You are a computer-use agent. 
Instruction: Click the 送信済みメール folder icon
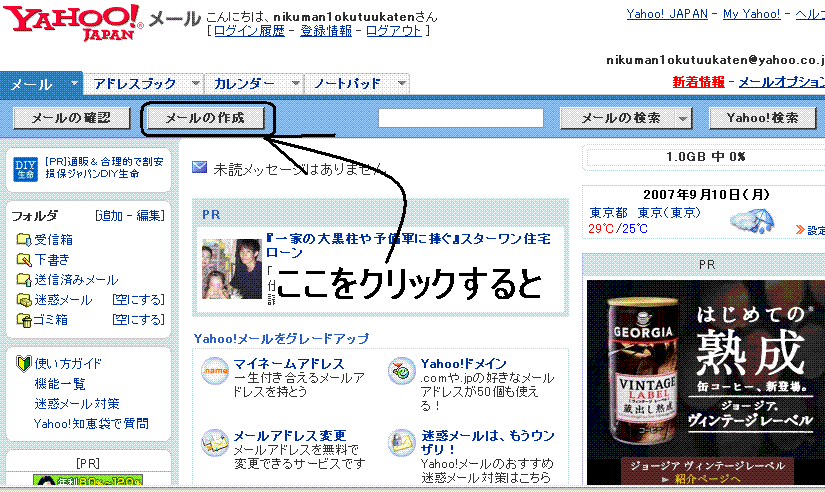tap(24, 279)
